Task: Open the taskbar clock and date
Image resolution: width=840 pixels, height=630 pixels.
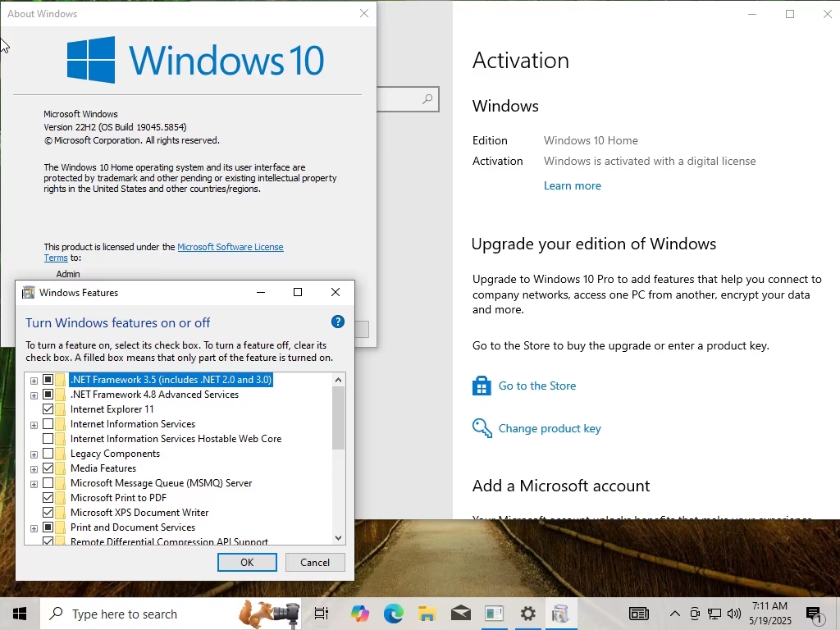Action: pos(769,614)
